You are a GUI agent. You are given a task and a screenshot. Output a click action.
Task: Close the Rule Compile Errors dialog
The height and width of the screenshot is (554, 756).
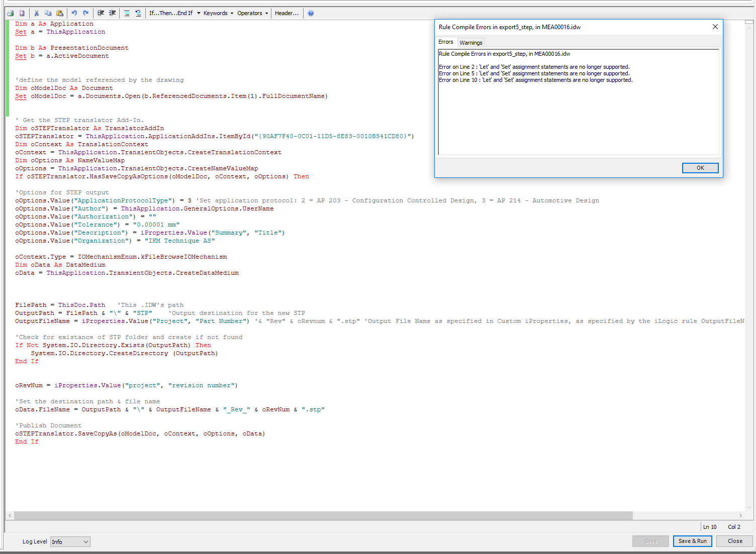[715, 27]
